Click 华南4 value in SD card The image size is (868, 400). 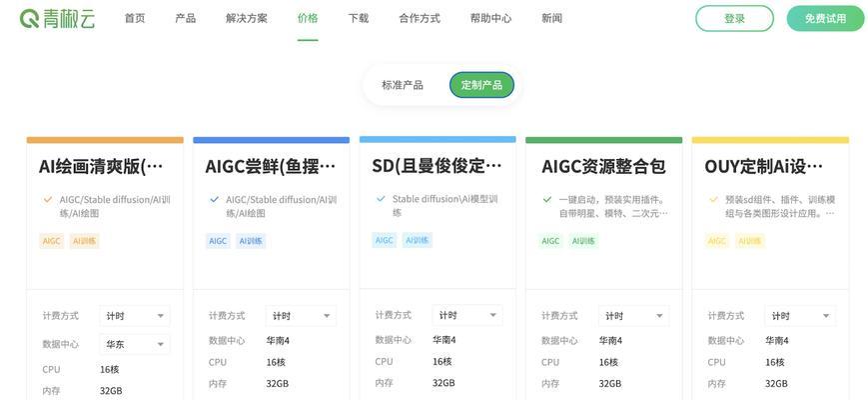pos(444,340)
